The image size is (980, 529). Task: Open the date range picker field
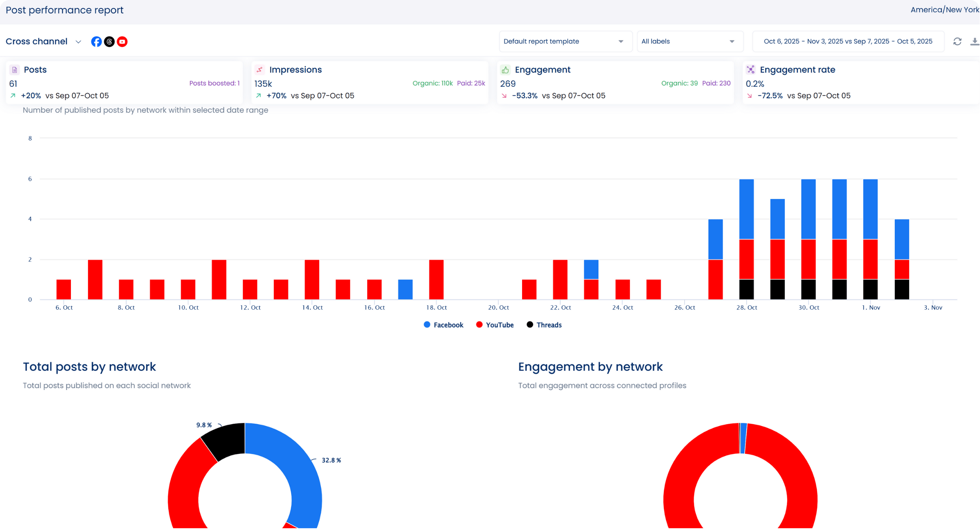point(848,42)
